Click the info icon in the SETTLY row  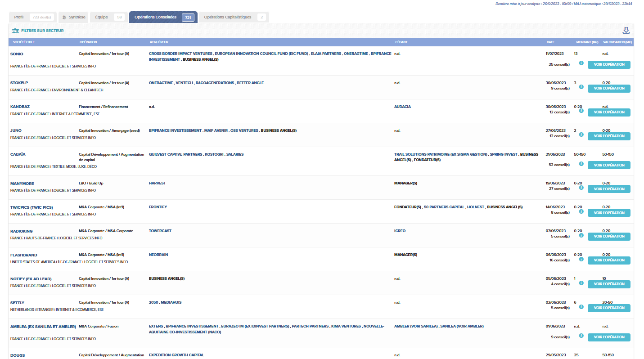point(581,307)
